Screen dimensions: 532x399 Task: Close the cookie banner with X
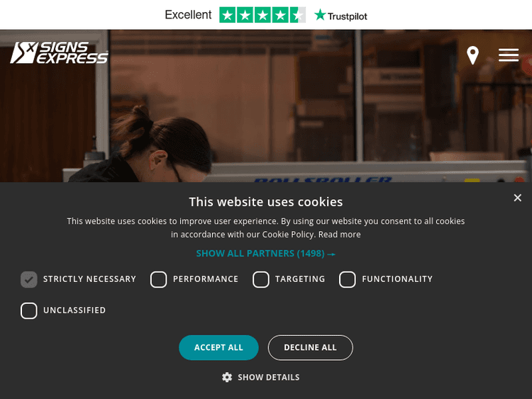point(517,198)
